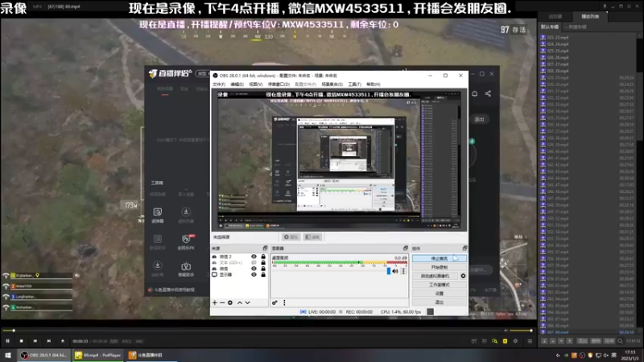The image size is (644, 362).
Task: Click the system tray clock showing 17:13
Action: (x=630, y=355)
